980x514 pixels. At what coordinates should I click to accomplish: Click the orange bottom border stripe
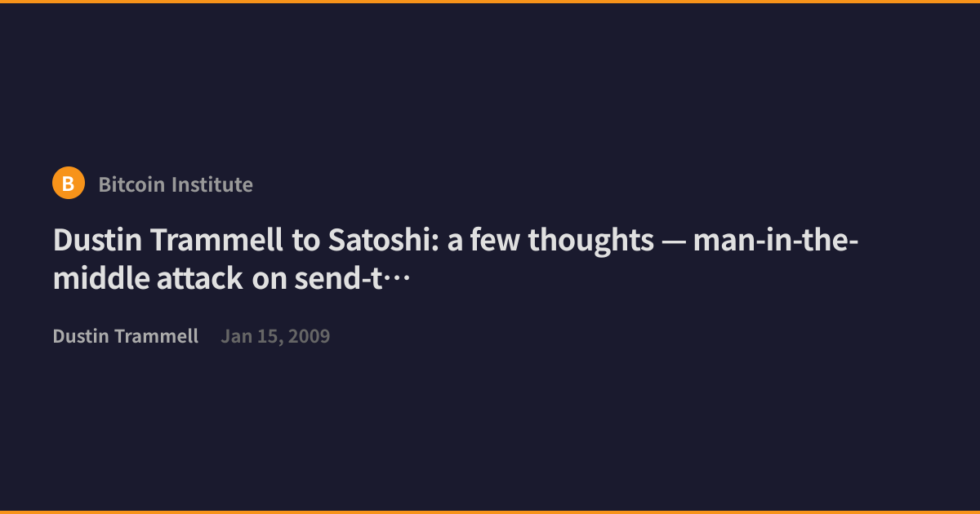coord(490,512)
